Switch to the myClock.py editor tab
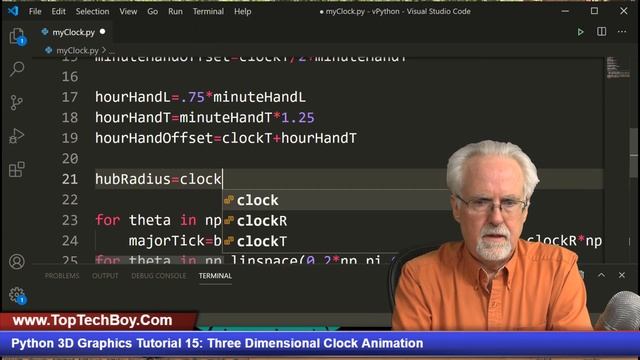Viewport: 640px width, 360px height. click(73, 32)
